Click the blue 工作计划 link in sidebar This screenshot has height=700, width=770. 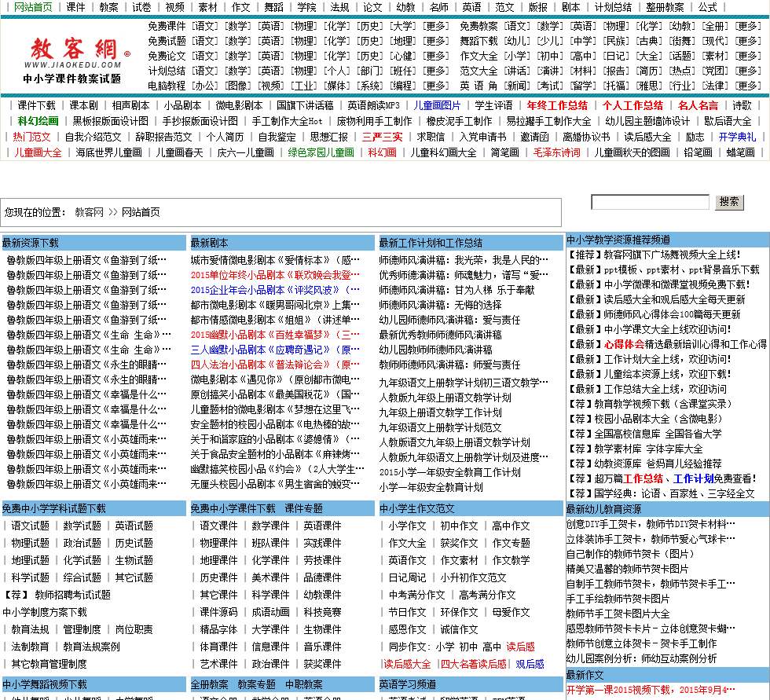tap(693, 478)
